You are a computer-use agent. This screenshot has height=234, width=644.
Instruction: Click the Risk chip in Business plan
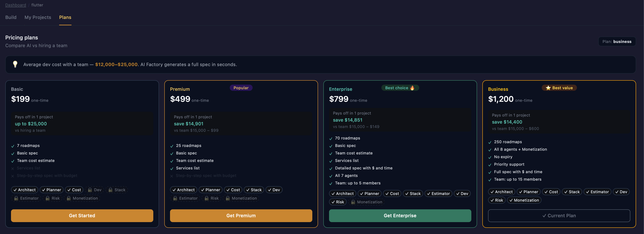click(x=497, y=200)
